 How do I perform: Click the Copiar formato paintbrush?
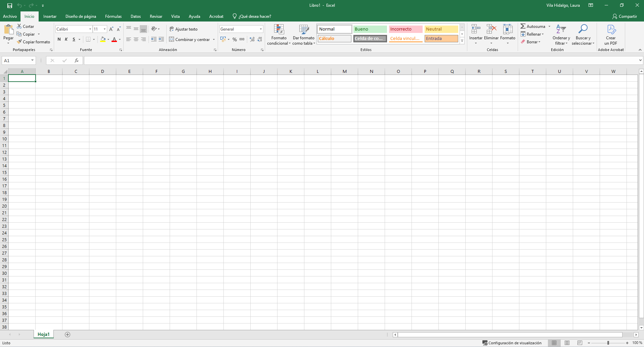(20, 42)
